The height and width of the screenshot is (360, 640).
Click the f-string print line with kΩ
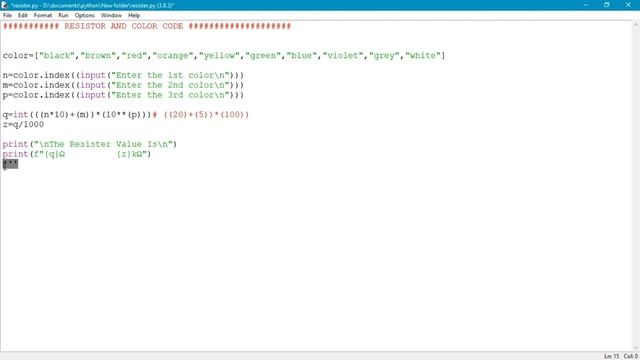pos(77,154)
